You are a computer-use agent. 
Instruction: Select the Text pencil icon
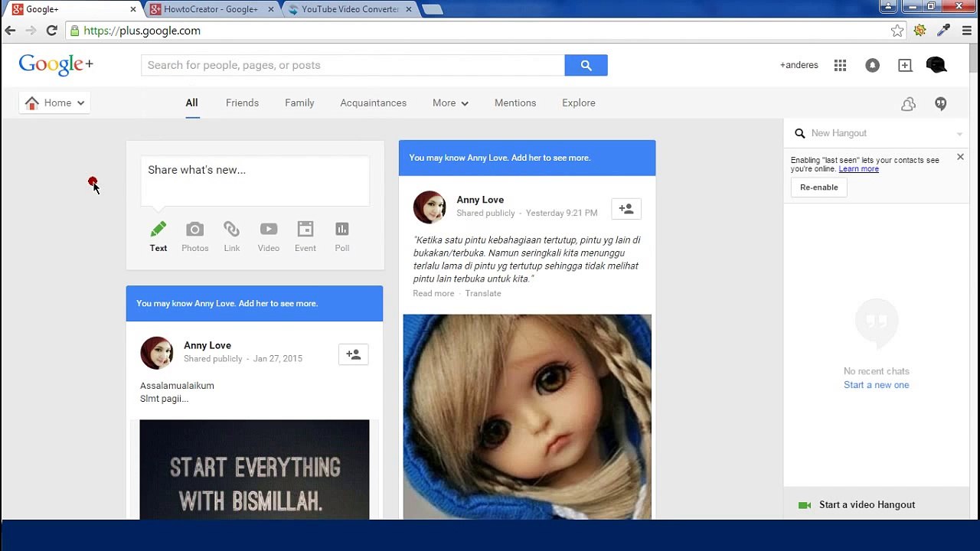pos(158,229)
